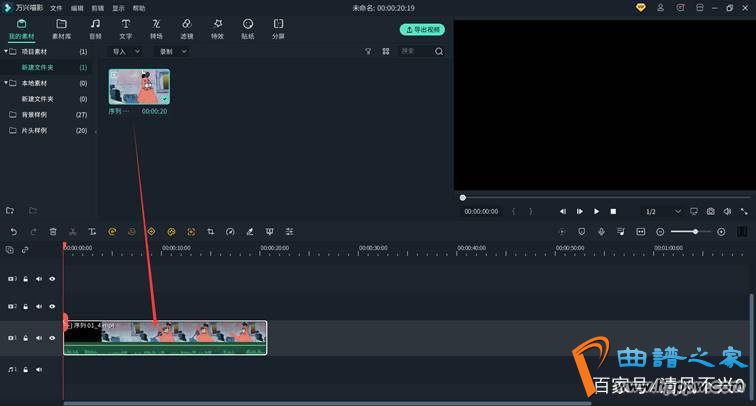Image resolution: width=756 pixels, height=406 pixels.
Task: Open the 滤镜 filters panel
Action: tap(186, 27)
